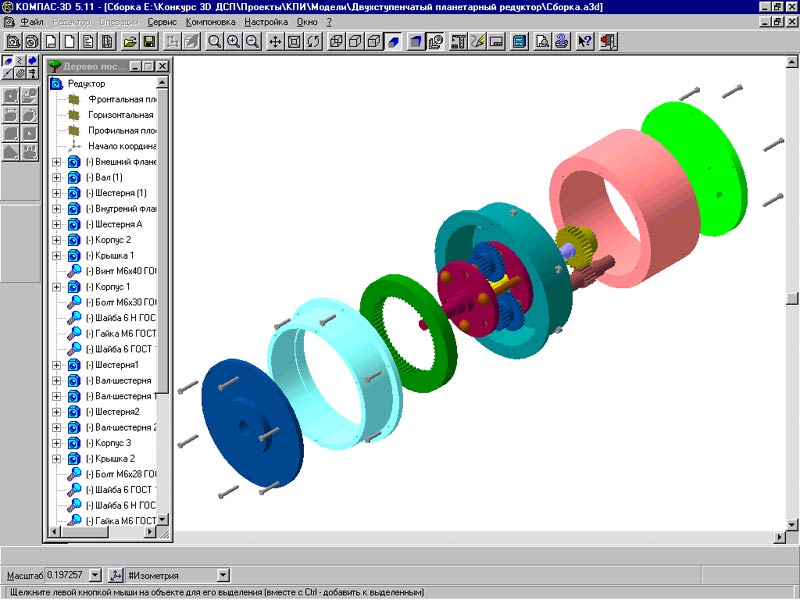
Task: Select Фронтальная plane in model tree
Action: 120,100
